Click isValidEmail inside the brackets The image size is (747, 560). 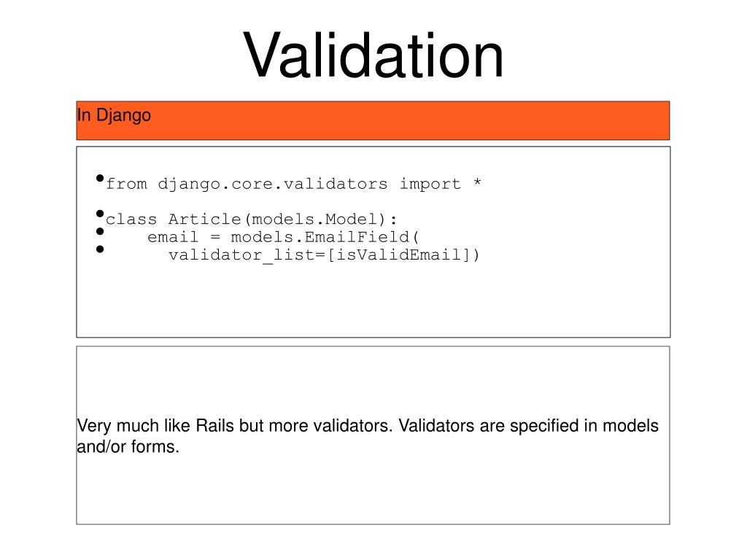tap(399, 254)
